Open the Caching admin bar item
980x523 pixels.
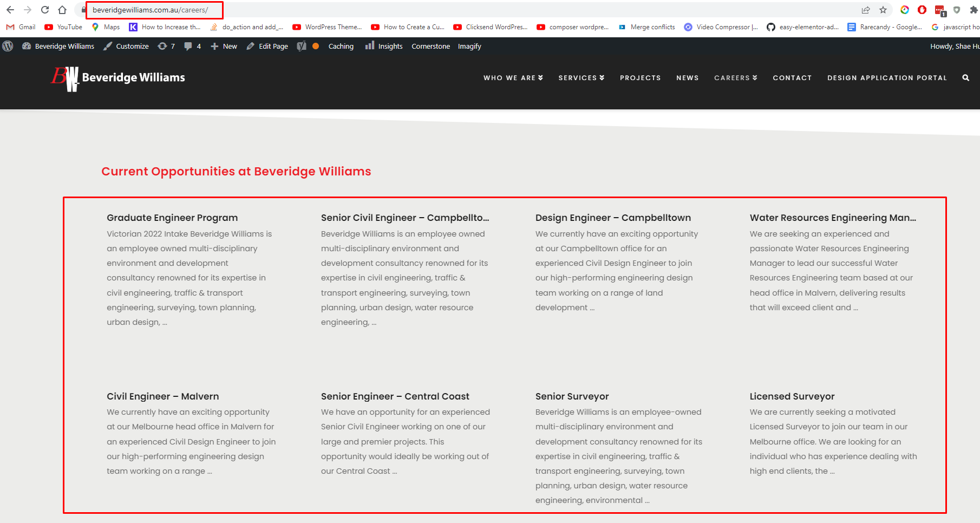click(x=341, y=46)
